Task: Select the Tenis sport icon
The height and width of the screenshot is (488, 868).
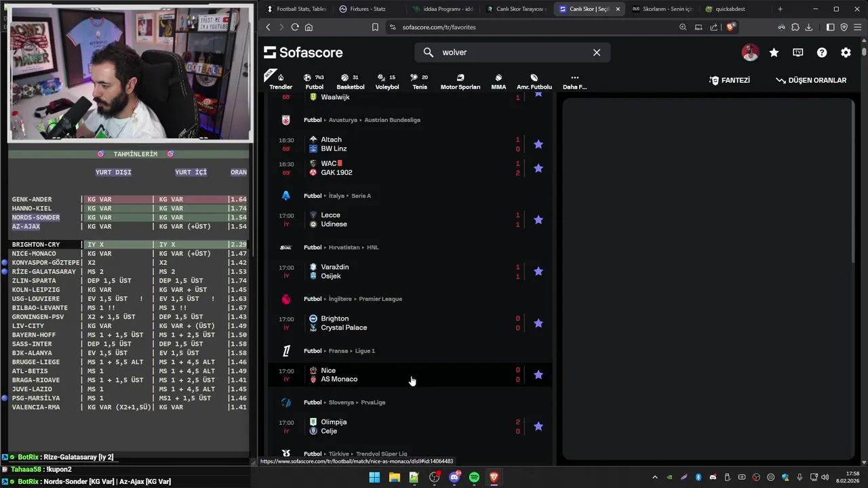Action: click(x=420, y=81)
